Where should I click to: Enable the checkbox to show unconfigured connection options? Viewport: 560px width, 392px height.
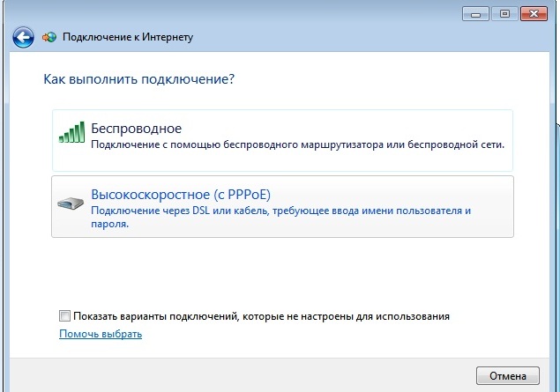tap(64, 315)
